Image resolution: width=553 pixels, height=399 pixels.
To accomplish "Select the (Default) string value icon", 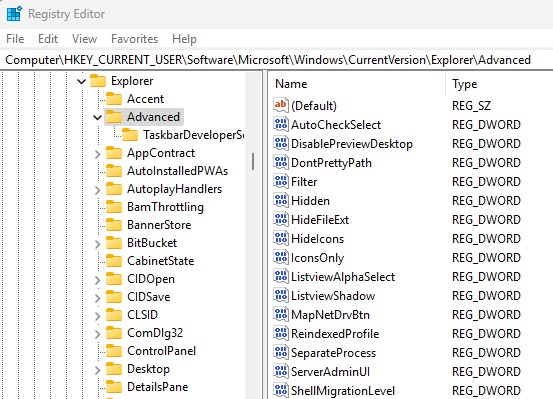I will pos(281,105).
